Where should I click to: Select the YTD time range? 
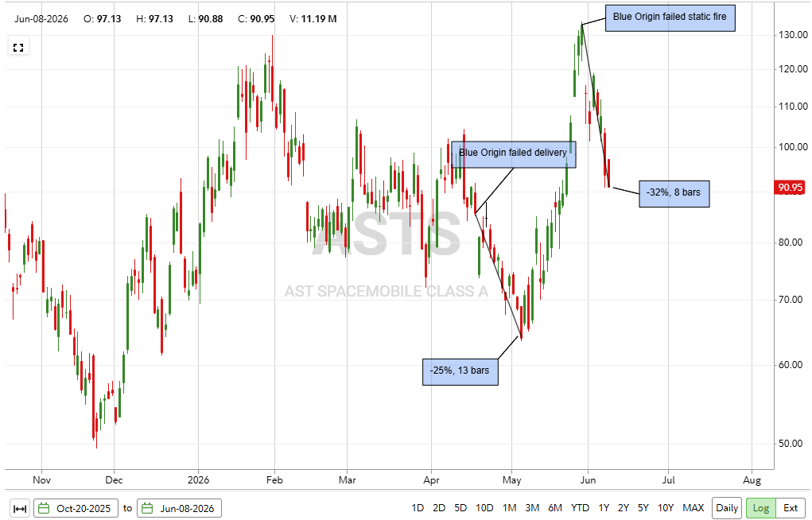pos(580,508)
